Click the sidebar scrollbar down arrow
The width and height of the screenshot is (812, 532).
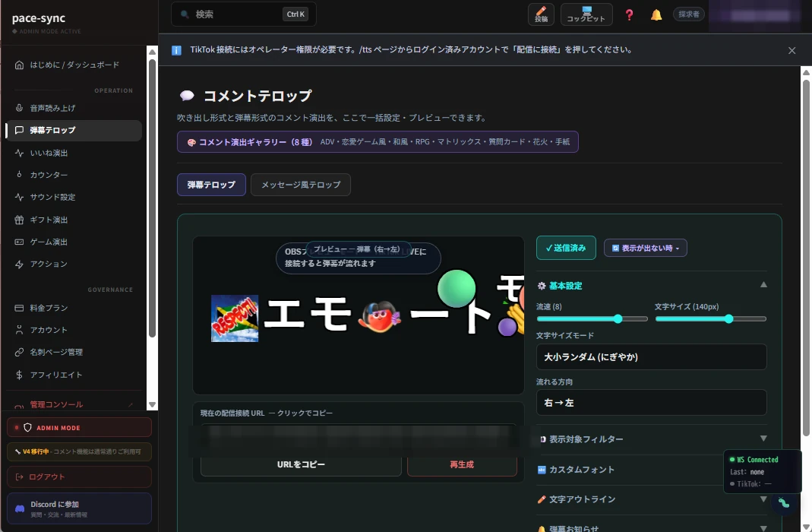click(x=152, y=404)
